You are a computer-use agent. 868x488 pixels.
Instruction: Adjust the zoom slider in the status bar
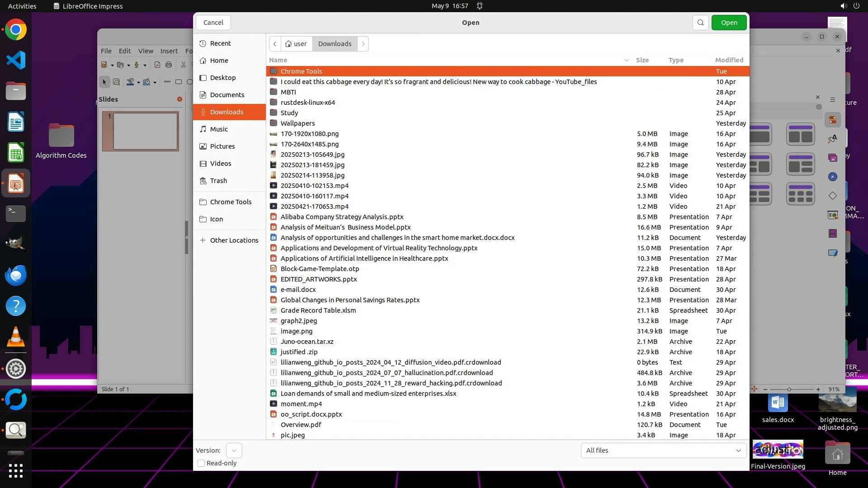pos(789,389)
